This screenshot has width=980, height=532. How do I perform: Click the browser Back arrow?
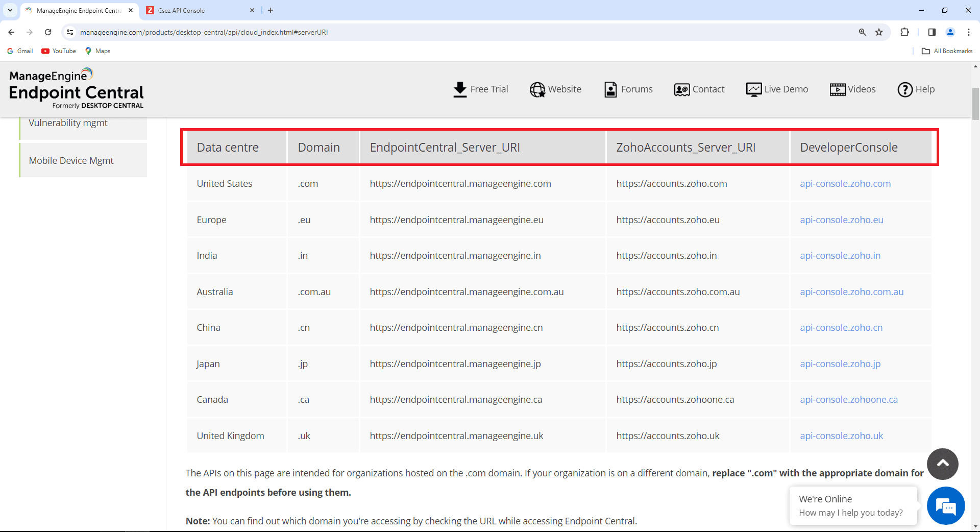click(11, 32)
